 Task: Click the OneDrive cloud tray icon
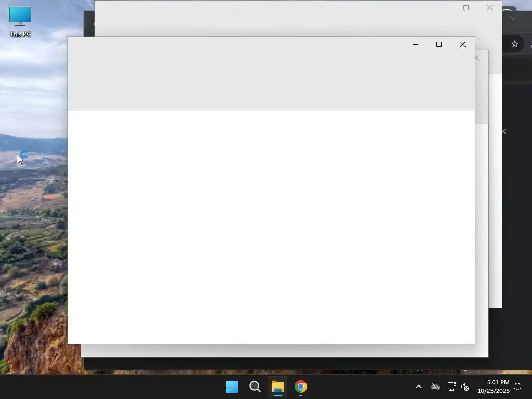435,387
